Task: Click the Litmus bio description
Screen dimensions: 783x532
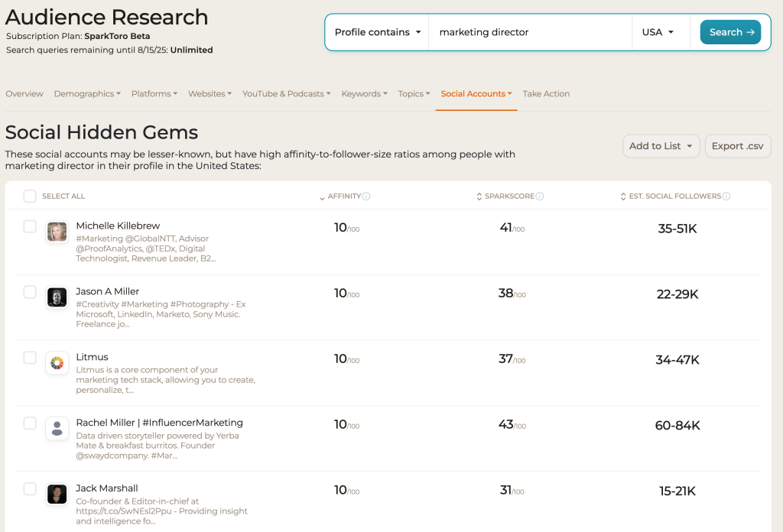Action: click(165, 380)
